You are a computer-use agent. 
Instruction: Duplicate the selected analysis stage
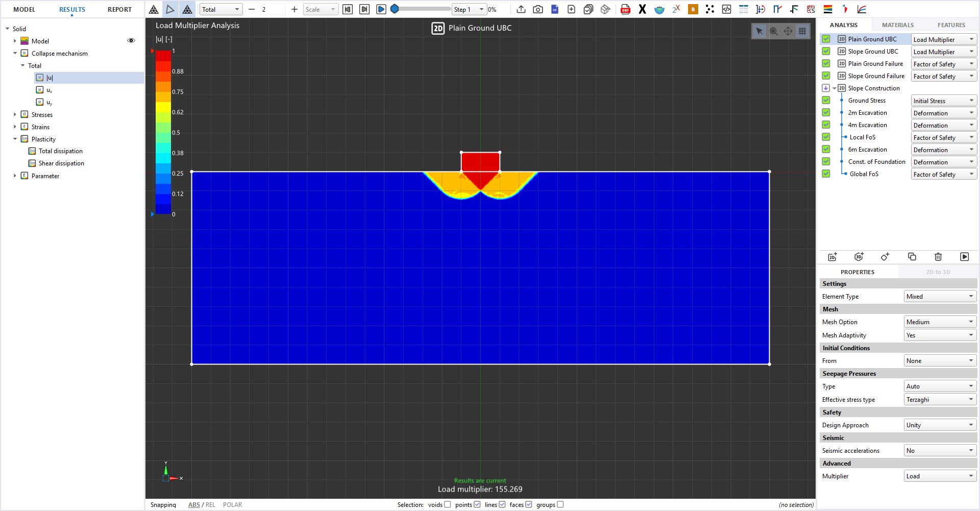pyautogui.click(x=912, y=257)
